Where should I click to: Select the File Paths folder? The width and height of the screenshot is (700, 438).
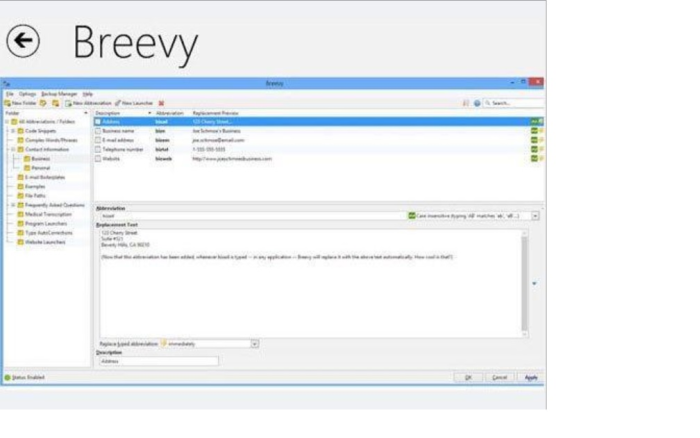(35, 196)
